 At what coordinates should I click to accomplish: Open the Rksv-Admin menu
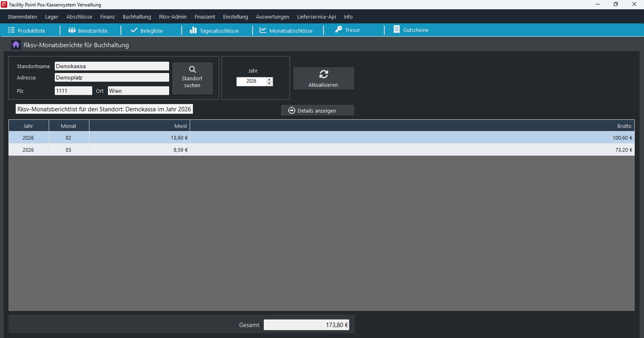pos(172,17)
